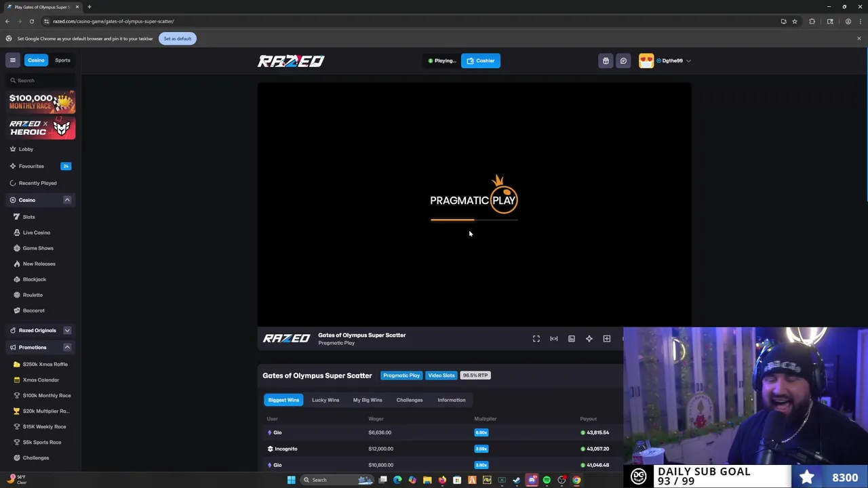Viewport: 868px width, 488px height.
Task: Reload the browser page
Action: tap(31, 21)
